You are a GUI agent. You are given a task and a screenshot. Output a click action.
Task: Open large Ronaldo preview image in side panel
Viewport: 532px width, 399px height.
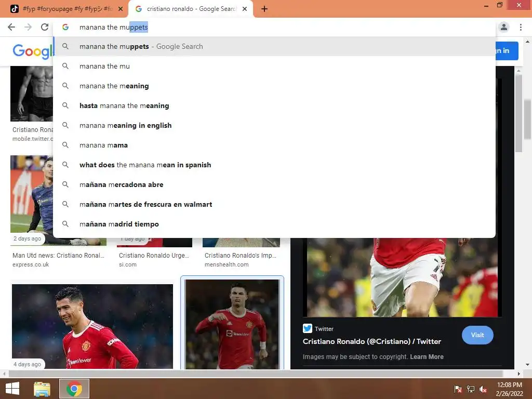(403, 277)
